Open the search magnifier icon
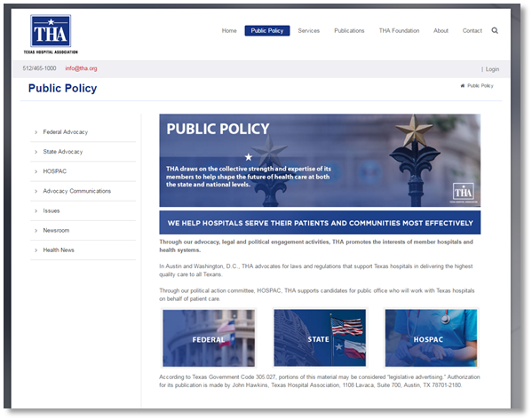Screen dimensions: 532x420 click(495, 30)
